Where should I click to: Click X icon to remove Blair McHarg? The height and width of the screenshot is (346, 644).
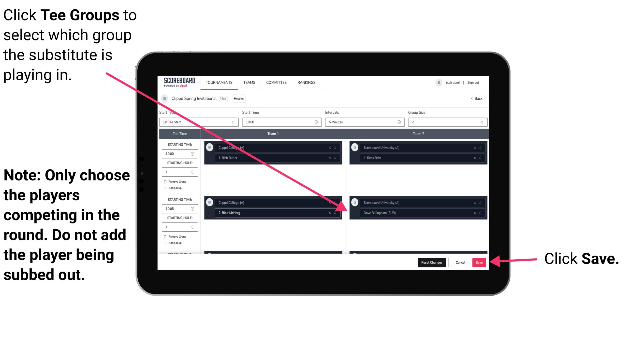click(330, 213)
